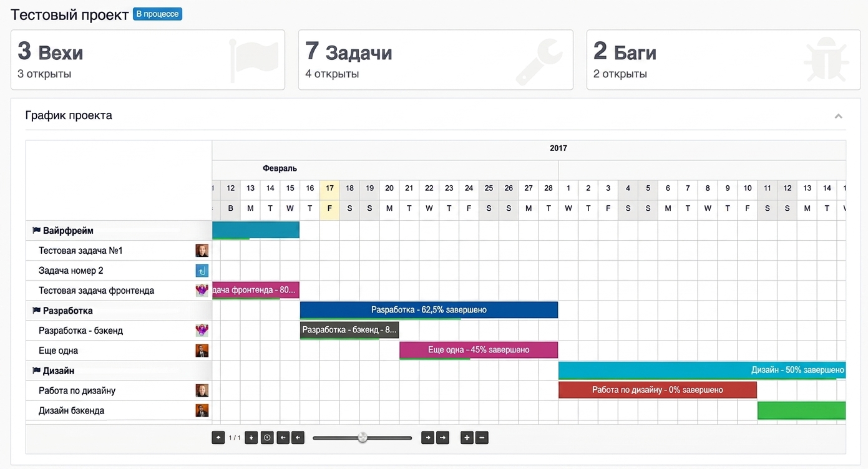Click the blue "Разработка - 62,5% завершено" bar
868x469 pixels.
pyautogui.click(x=429, y=310)
